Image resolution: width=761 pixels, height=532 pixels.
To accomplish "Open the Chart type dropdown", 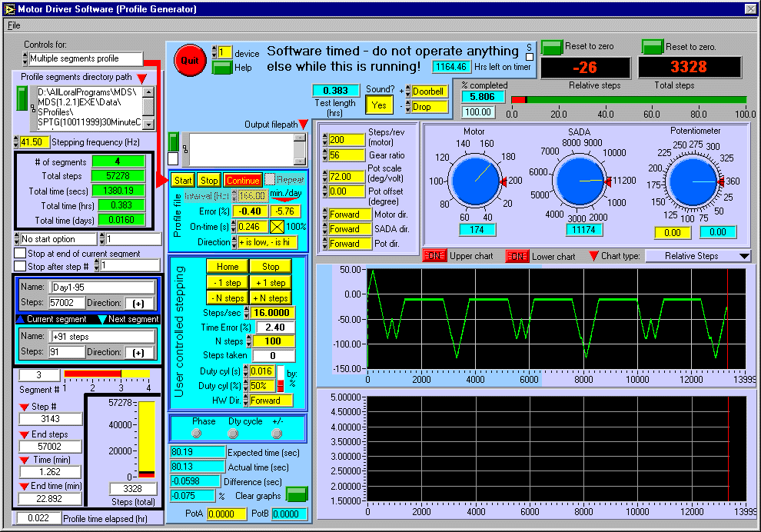I will [698, 256].
